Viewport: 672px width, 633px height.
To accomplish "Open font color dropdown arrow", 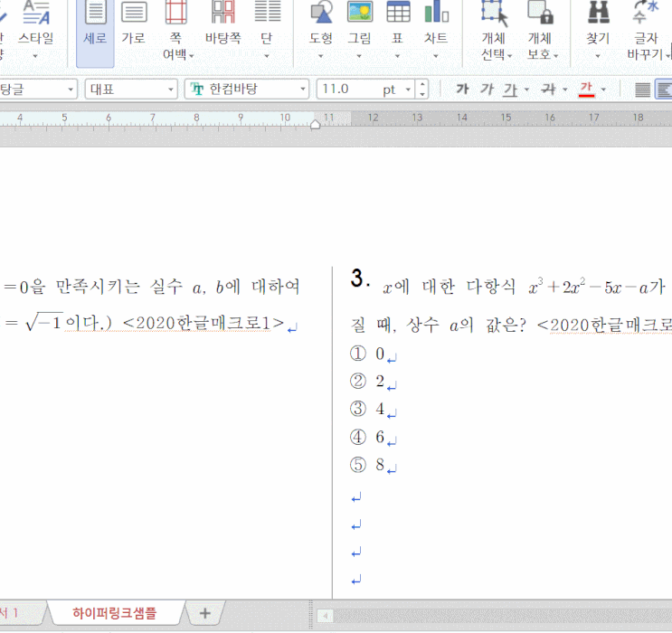I will point(603,90).
